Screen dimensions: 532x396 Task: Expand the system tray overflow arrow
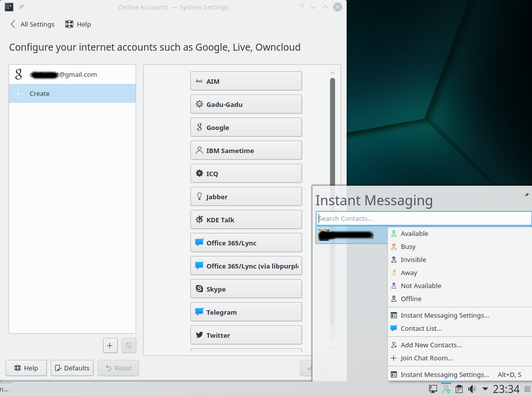[485, 388]
